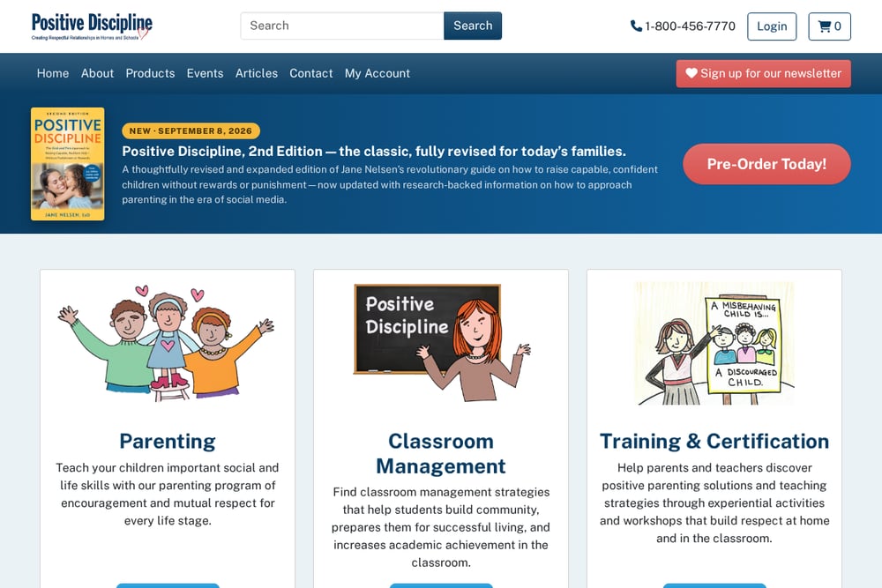The height and width of the screenshot is (588, 882).
Task: Open the About menu item
Action: pyautogui.click(x=97, y=73)
